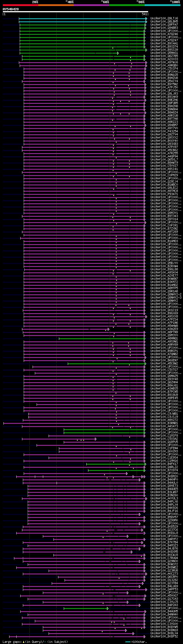183x644 pixels.
Task: Select the UniRef100_A8HNQ1 label
Action: point(164,338)
